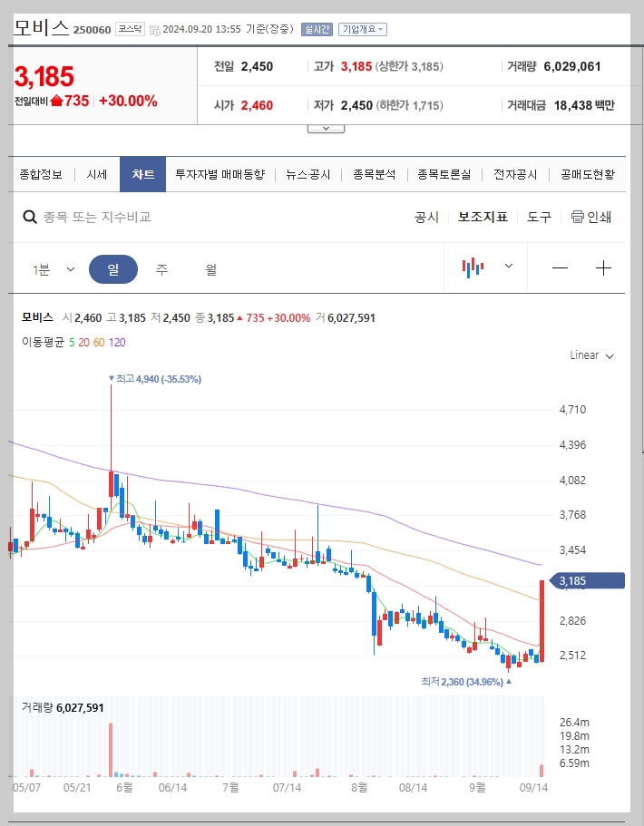Click 공시 to show disclosures on chart

[x=424, y=218]
